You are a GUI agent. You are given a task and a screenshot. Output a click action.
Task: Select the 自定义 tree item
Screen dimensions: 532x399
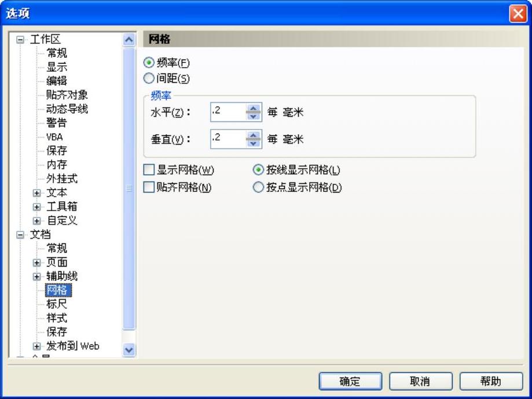point(62,220)
